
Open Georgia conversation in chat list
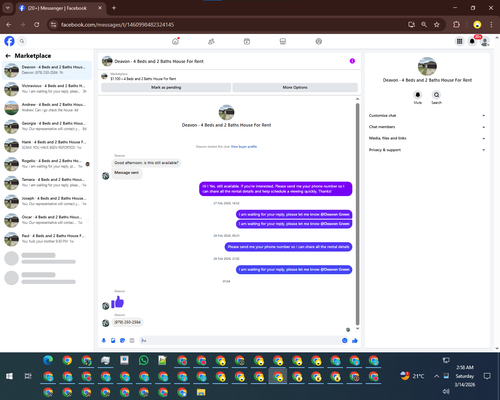click(x=47, y=126)
